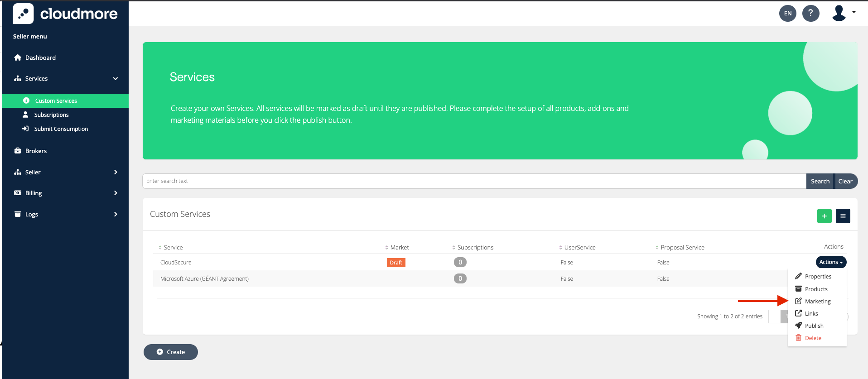Click the Clear search button
This screenshot has width=868, height=379.
pyautogui.click(x=845, y=181)
